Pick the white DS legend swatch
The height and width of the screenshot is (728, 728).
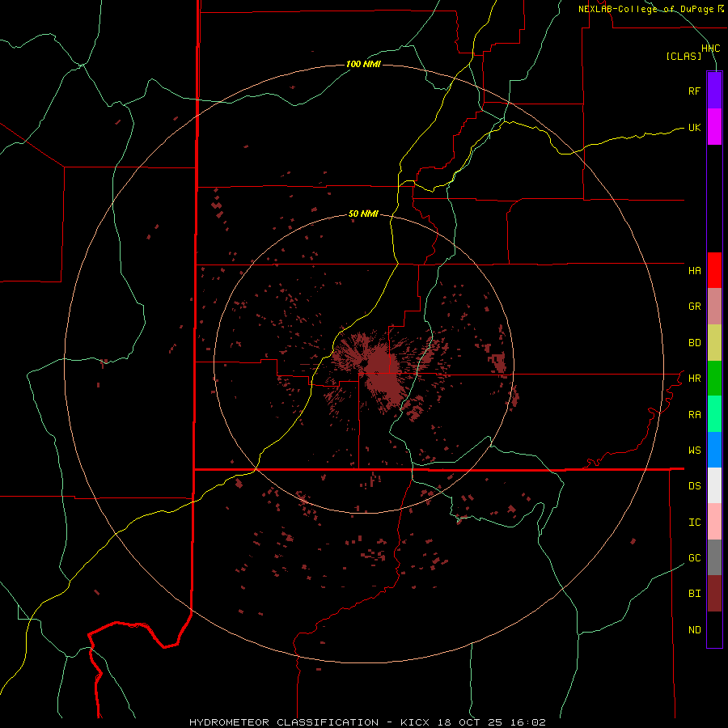click(714, 485)
